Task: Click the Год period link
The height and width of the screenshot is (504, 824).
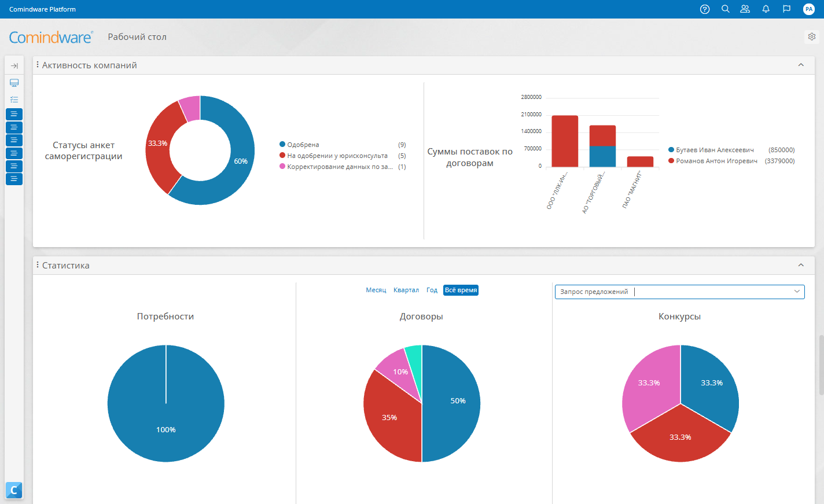Action: click(432, 290)
